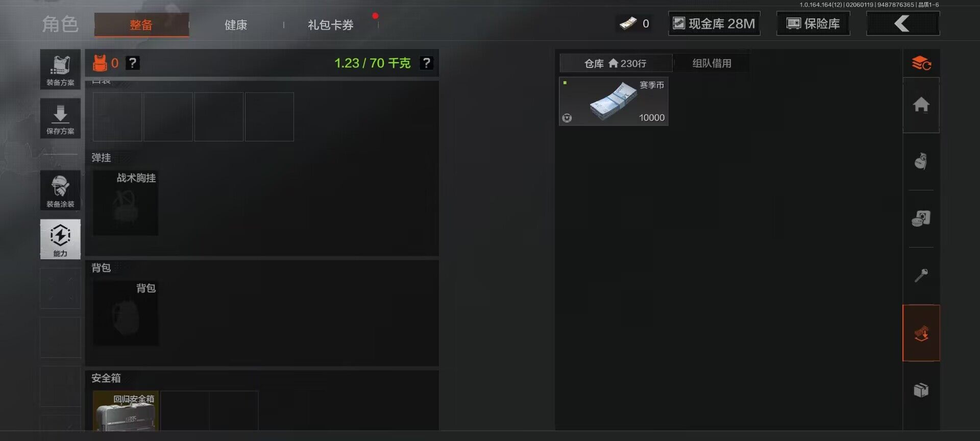Go back using the arrow button

(903, 23)
